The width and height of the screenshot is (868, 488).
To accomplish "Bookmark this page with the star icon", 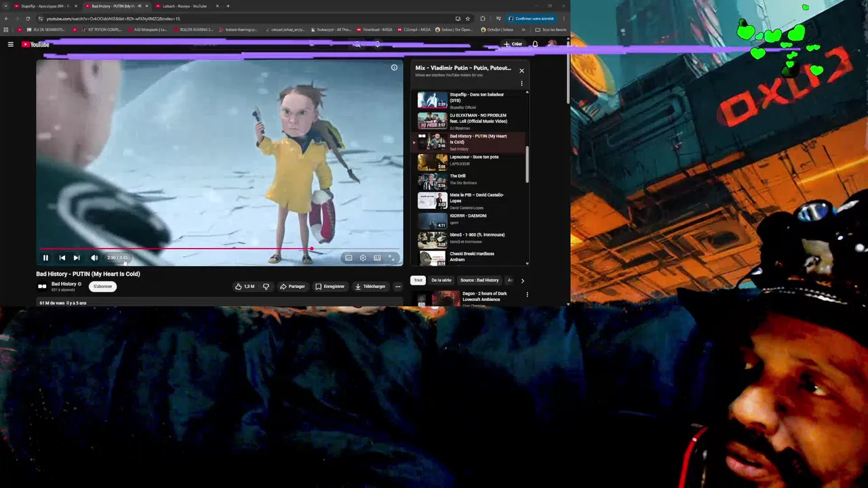I will pos(468,18).
